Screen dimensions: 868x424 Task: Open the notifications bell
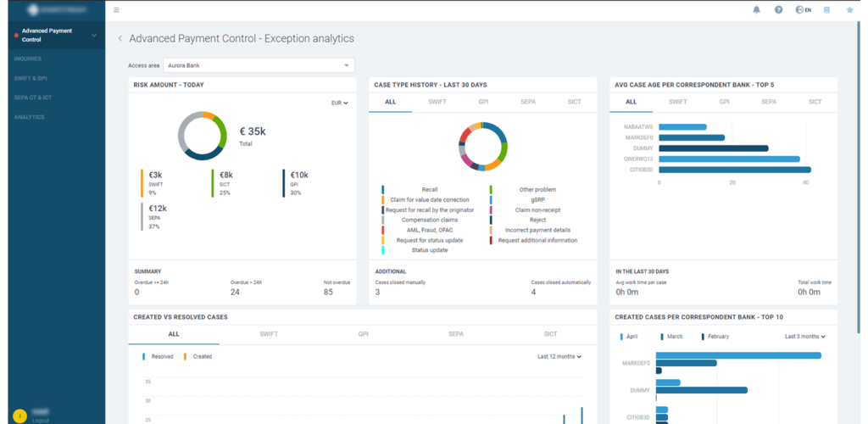click(x=756, y=10)
